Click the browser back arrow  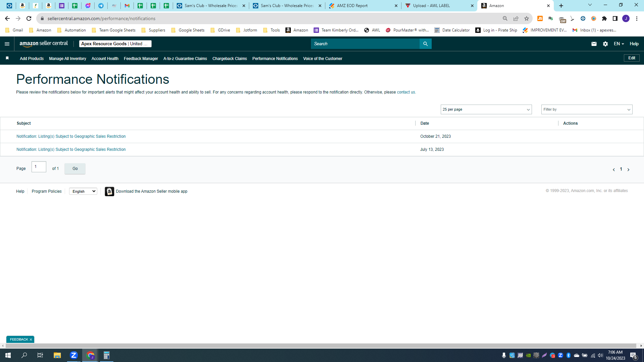pyautogui.click(x=7, y=18)
